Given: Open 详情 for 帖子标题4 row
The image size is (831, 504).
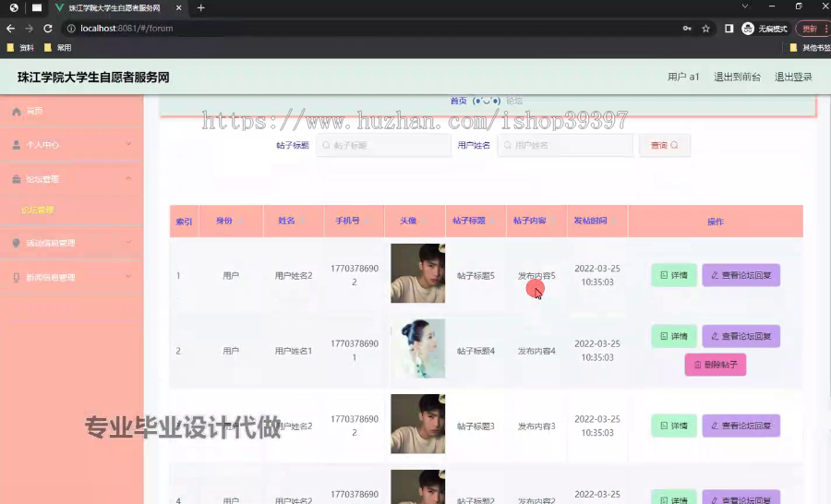Looking at the screenshot, I should 674,337.
